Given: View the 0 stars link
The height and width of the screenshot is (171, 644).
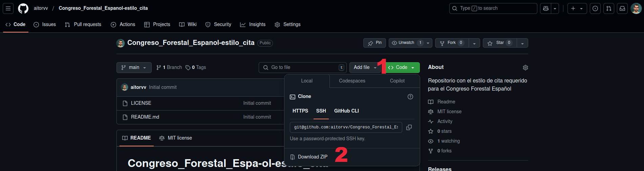Looking at the screenshot, I should tap(440, 131).
